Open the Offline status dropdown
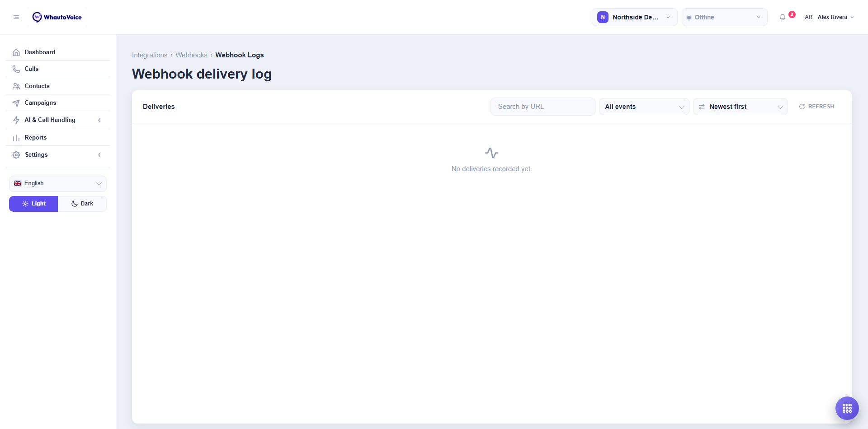 (x=724, y=17)
